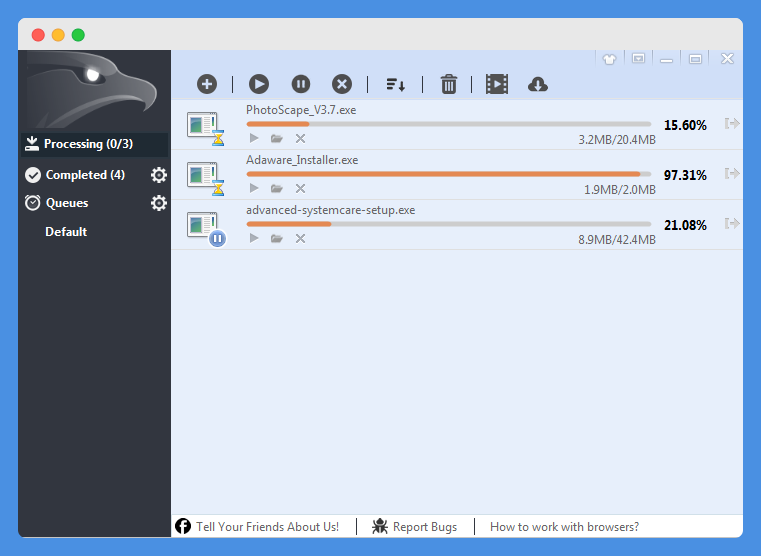Click the 8.9MB/42.4MB size text

pyautogui.click(x=617, y=240)
